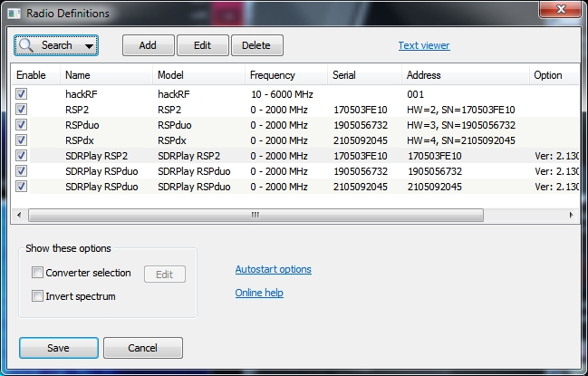The width and height of the screenshot is (588, 376).
Task: Click the horizontal scrollbar right arrow
Action: [572, 215]
